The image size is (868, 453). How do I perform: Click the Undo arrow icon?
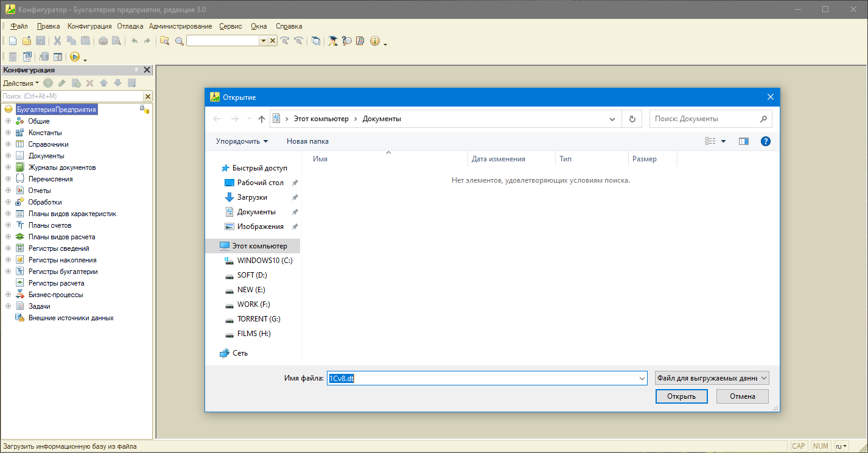click(x=135, y=41)
